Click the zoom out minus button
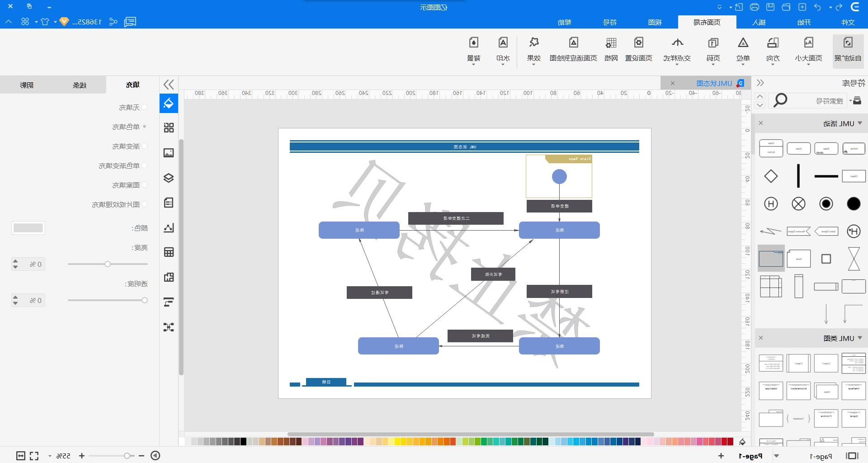This screenshot has width=868, height=463. pos(142,456)
